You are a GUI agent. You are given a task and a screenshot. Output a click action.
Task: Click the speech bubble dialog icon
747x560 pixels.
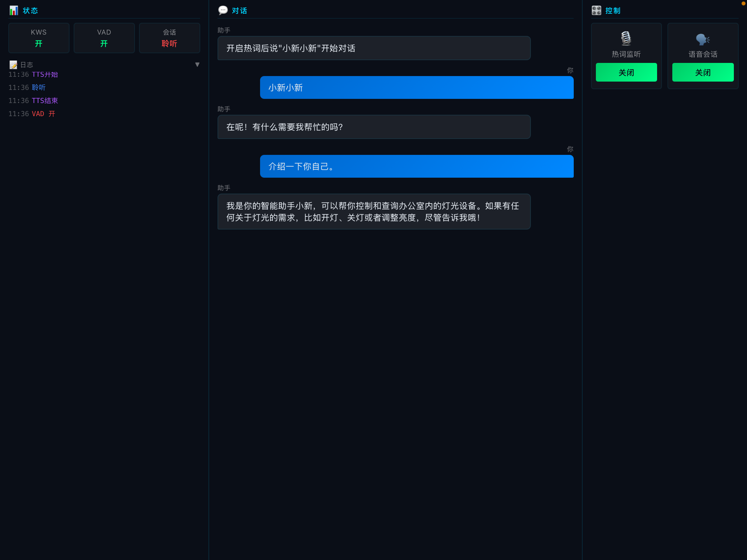tap(223, 10)
